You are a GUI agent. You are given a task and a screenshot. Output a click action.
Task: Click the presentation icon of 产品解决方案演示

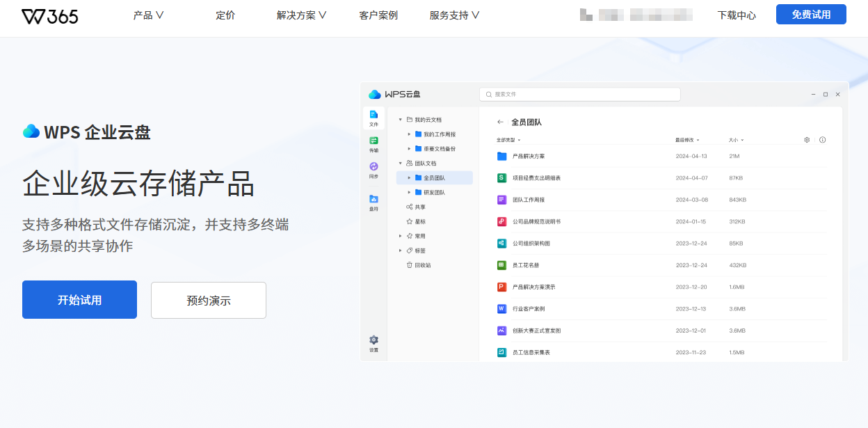click(x=502, y=287)
